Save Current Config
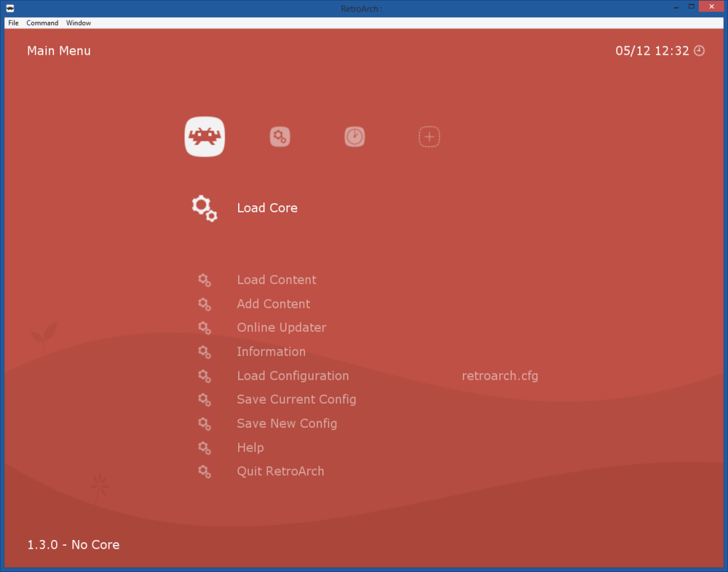This screenshot has width=728, height=572. tap(296, 399)
